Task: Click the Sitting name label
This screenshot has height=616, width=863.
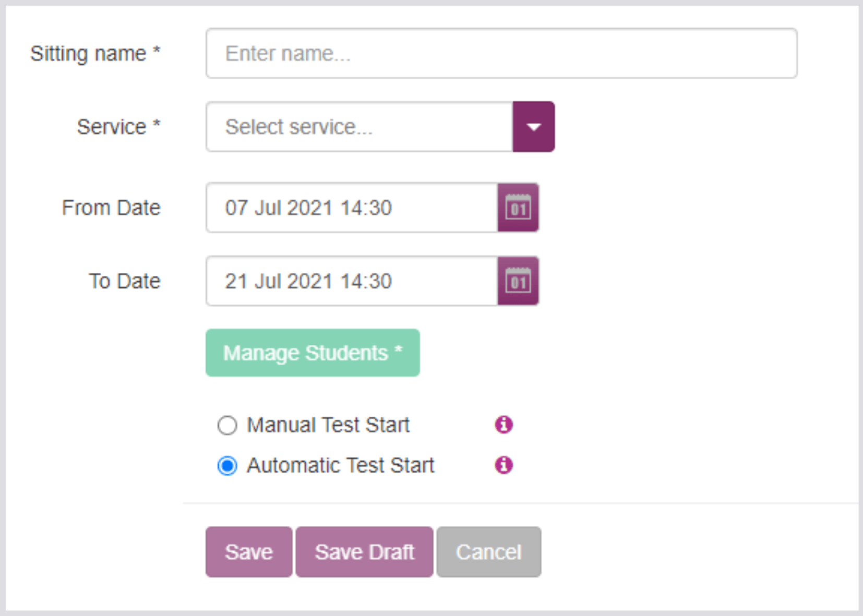Action: (x=95, y=54)
